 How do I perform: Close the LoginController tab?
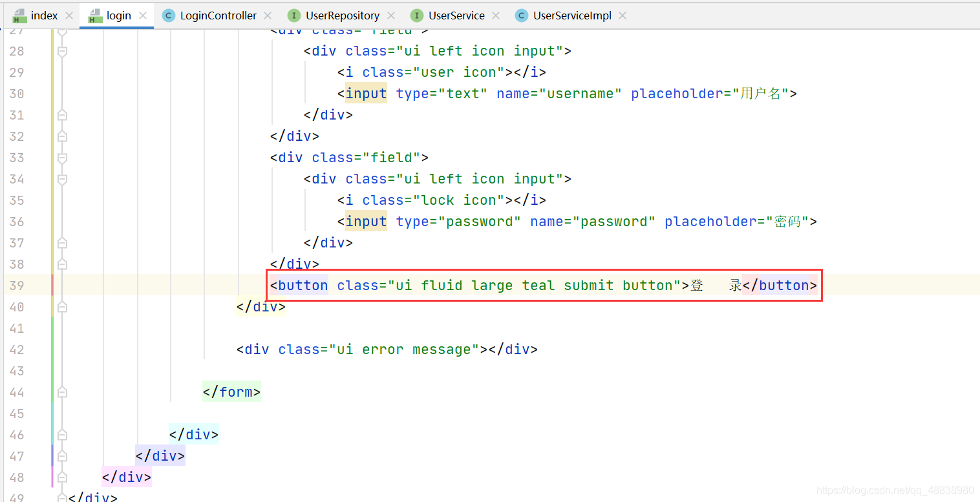click(268, 16)
